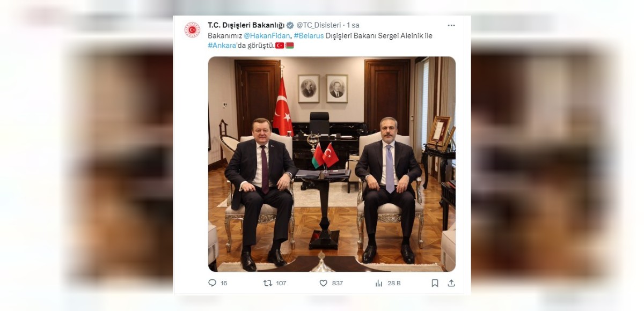
Task: Click the 837 likes count
Action: tap(338, 283)
